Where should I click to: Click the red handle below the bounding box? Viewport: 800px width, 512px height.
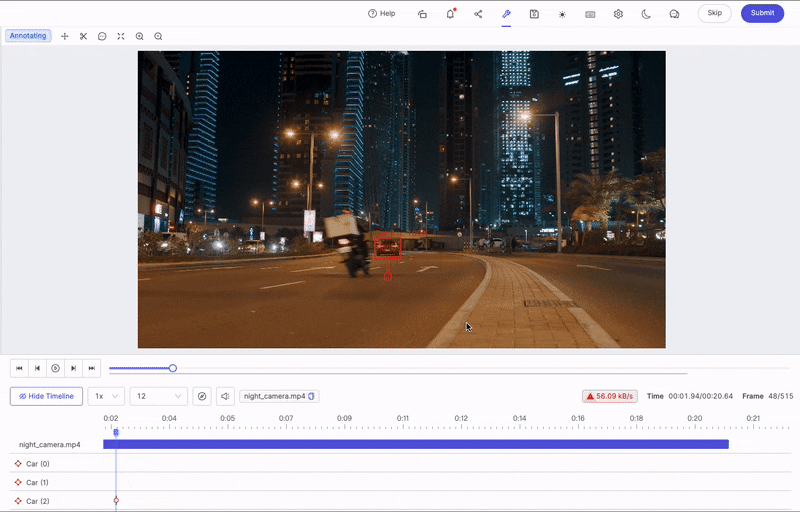(388, 276)
